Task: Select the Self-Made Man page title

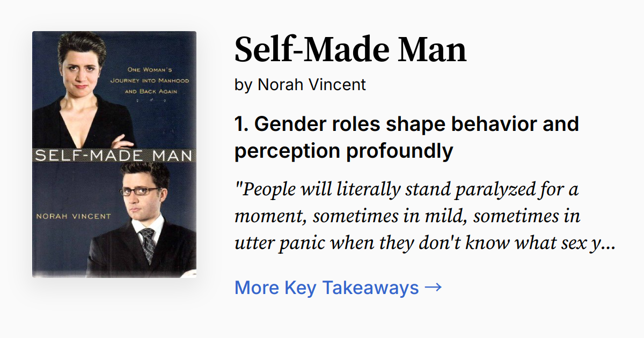Action: tap(350, 50)
